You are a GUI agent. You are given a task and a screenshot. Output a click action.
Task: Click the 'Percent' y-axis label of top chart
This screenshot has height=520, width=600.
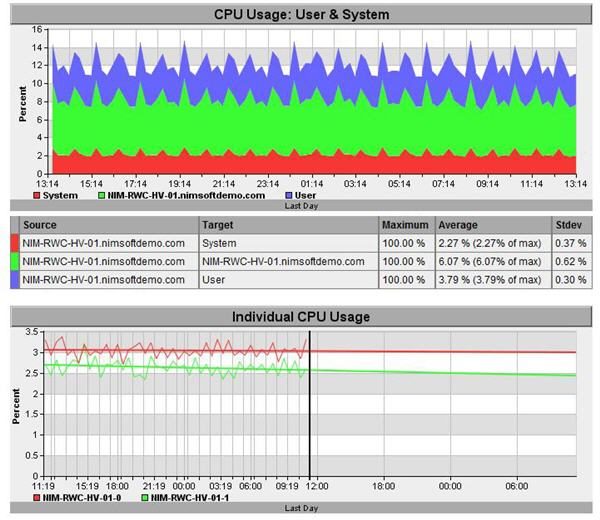tap(23, 104)
